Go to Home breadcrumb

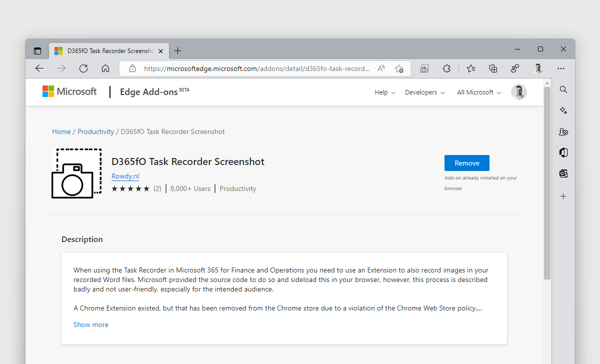point(61,131)
